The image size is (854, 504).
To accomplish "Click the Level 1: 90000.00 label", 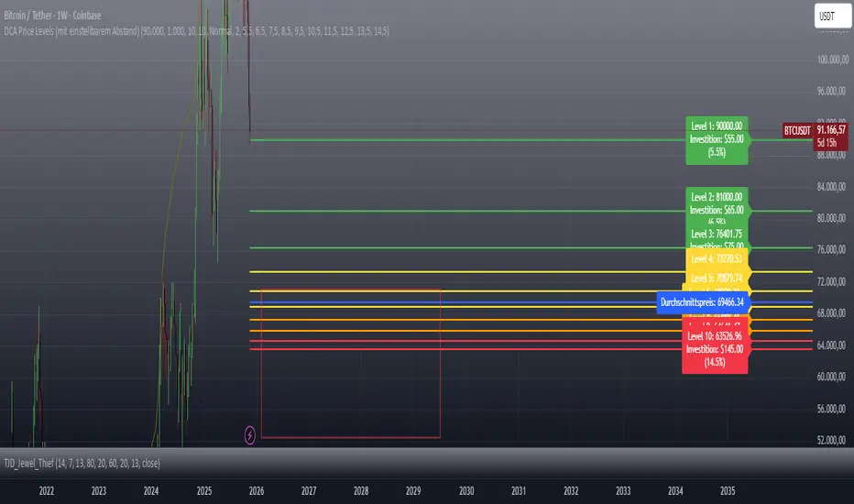I will coord(717,140).
